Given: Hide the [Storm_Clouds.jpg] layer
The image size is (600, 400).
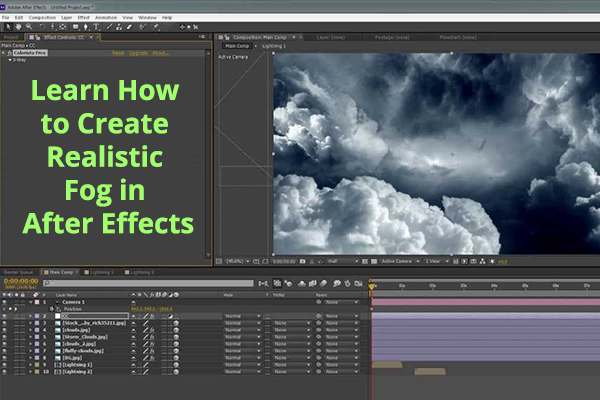Looking at the screenshot, I should point(5,337).
